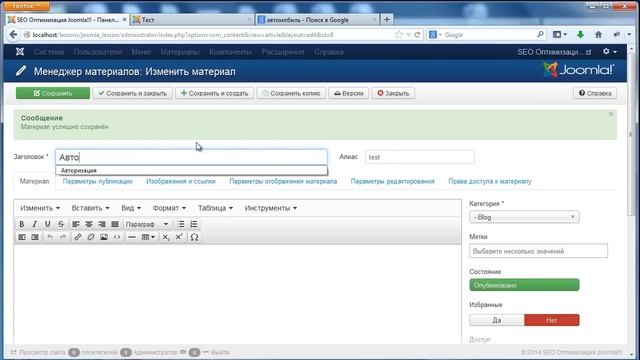The width and height of the screenshot is (640, 360).
Task: Insert a bulleted list
Action: [181, 224]
